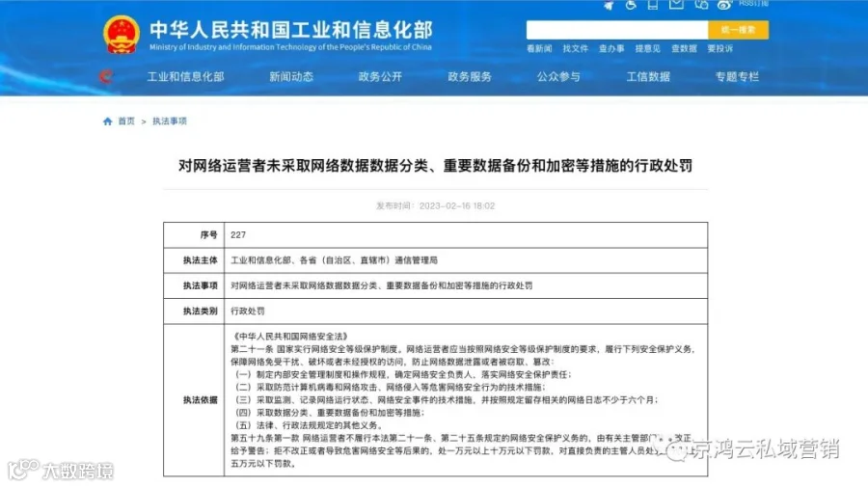
Task: Click the mail envelope icon
Action: (x=676, y=5)
